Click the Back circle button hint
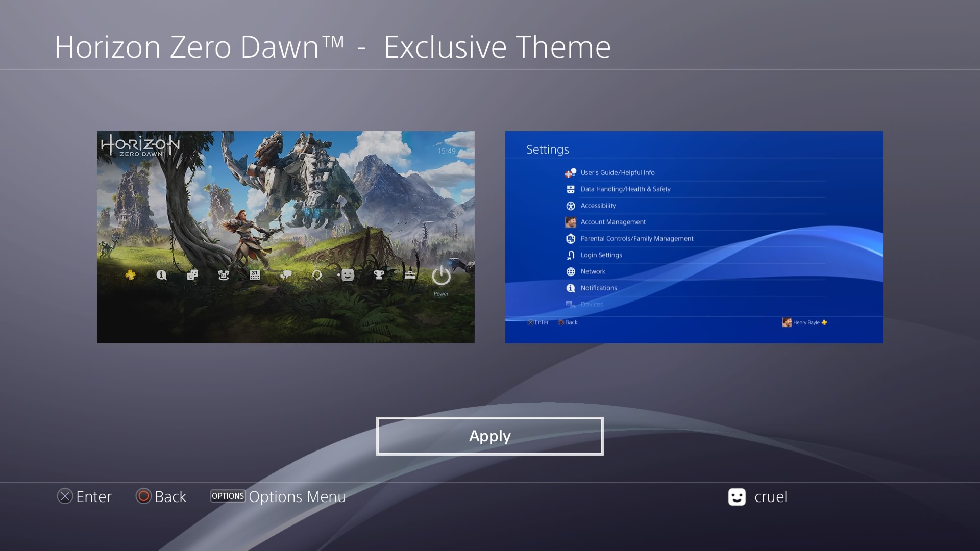The width and height of the screenshot is (980, 551). pyautogui.click(x=161, y=496)
